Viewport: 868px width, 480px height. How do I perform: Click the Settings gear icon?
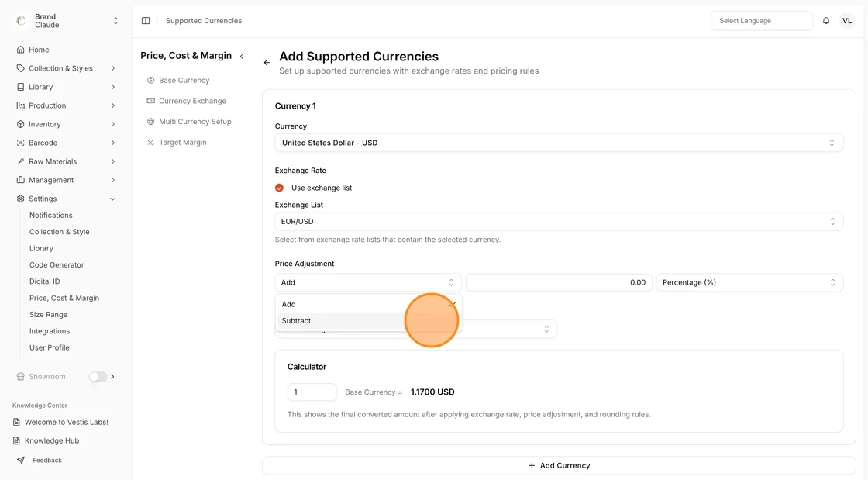[20, 199]
